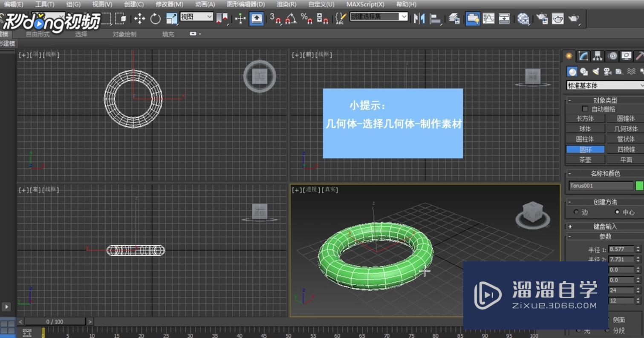The height and width of the screenshot is (338, 644).
Task: Click the Align tool icon
Action: point(435,18)
